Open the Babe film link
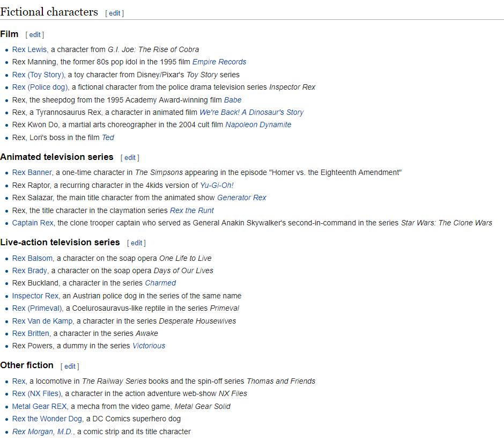504x439 pixels. click(x=233, y=100)
